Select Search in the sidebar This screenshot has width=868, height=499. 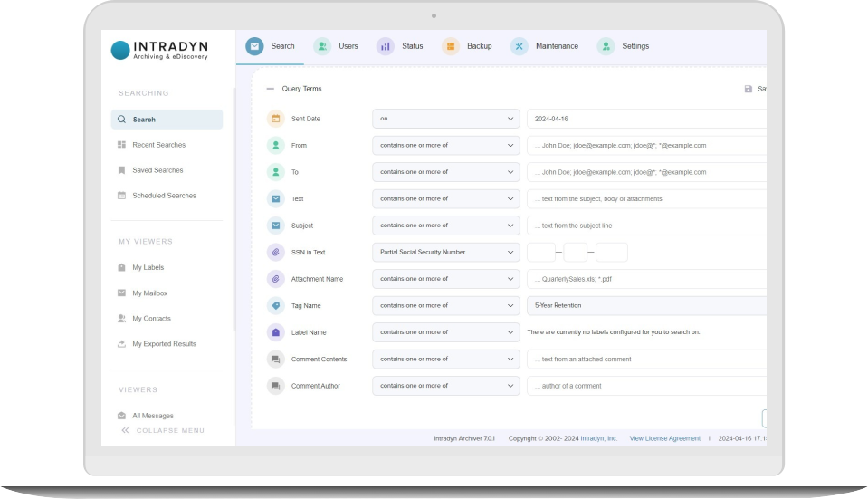pyautogui.click(x=167, y=120)
